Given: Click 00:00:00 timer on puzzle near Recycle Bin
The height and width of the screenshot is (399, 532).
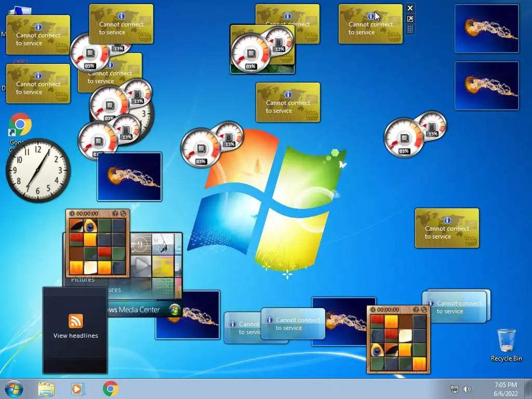Looking at the screenshot, I should tap(388, 310).
